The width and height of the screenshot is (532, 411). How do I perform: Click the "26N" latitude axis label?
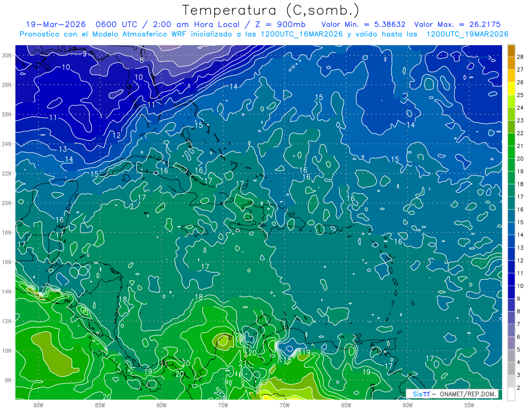pyautogui.click(x=8, y=114)
